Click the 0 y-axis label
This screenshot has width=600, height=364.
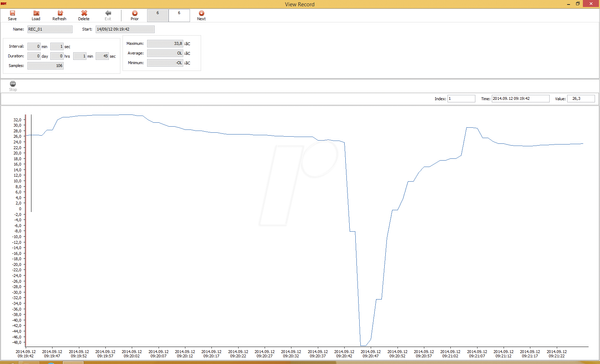click(x=20, y=209)
